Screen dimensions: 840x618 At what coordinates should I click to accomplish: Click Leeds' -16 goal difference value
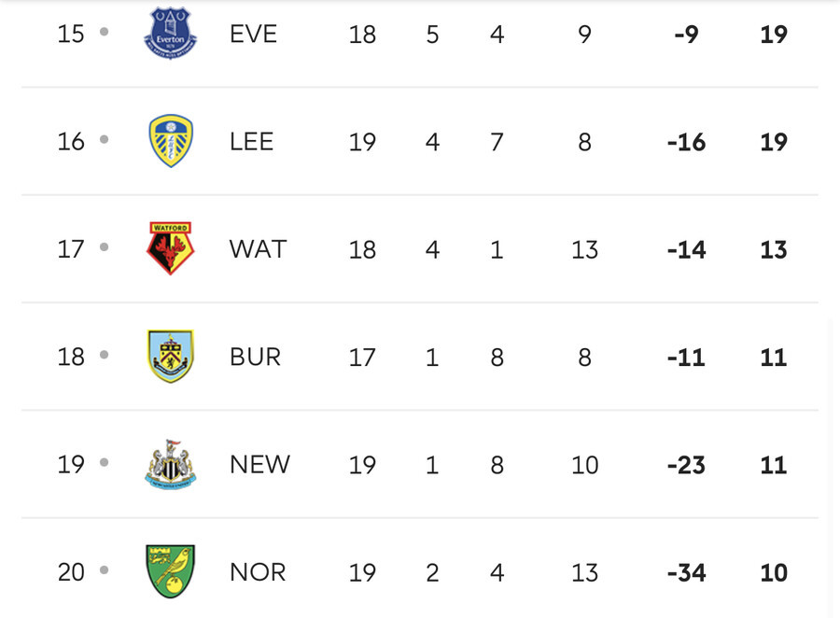(686, 142)
